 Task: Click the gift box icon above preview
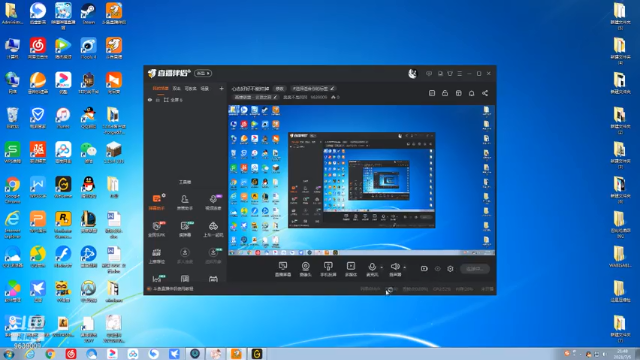pyautogui.click(x=458, y=93)
